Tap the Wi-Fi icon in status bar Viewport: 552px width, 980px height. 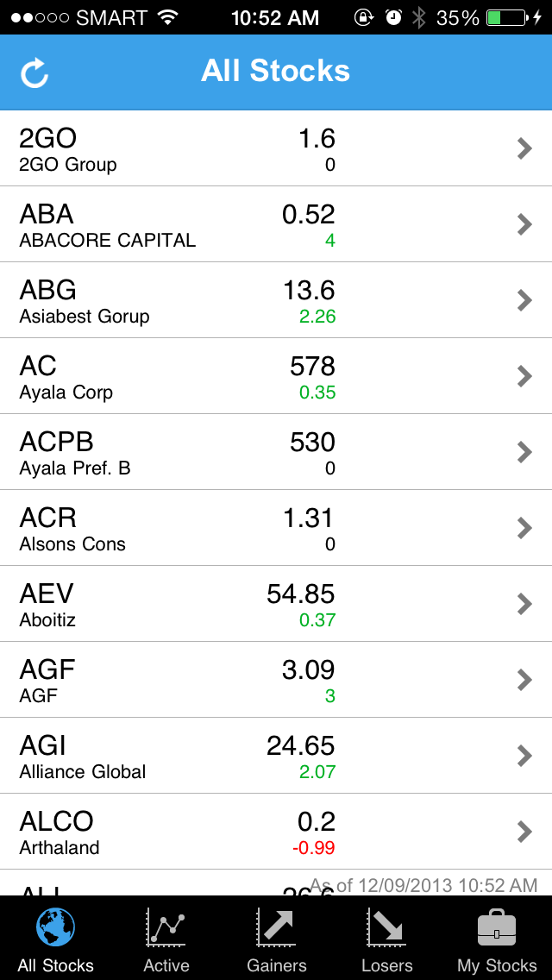(168, 17)
